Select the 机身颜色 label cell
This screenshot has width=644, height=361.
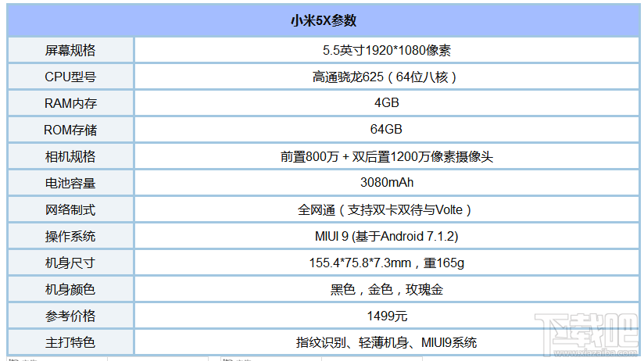click(70, 289)
